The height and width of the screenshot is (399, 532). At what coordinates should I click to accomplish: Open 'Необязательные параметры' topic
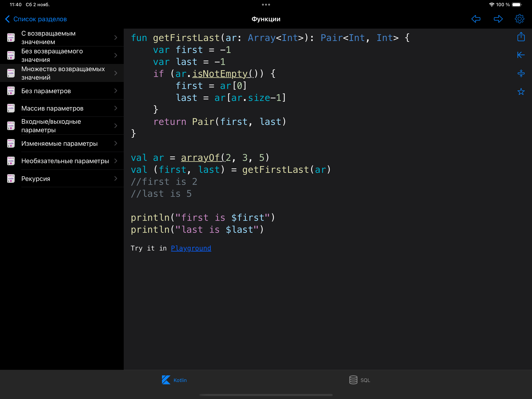(x=62, y=161)
